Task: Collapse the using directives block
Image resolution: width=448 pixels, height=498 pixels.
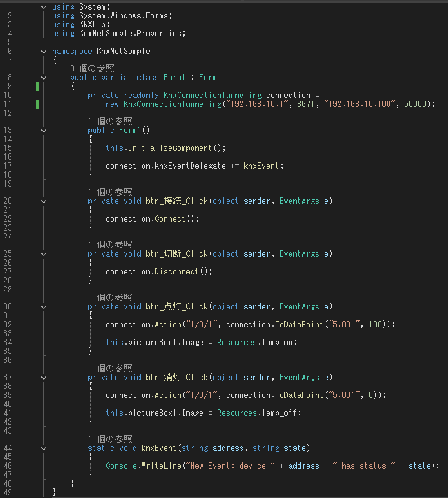Action: pyautogui.click(x=43, y=7)
